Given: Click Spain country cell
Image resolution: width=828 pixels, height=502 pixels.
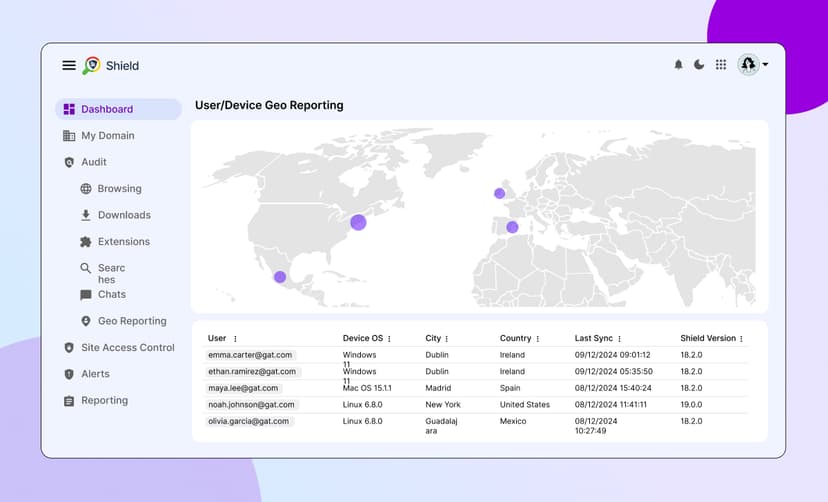Looking at the screenshot, I should point(510,388).
